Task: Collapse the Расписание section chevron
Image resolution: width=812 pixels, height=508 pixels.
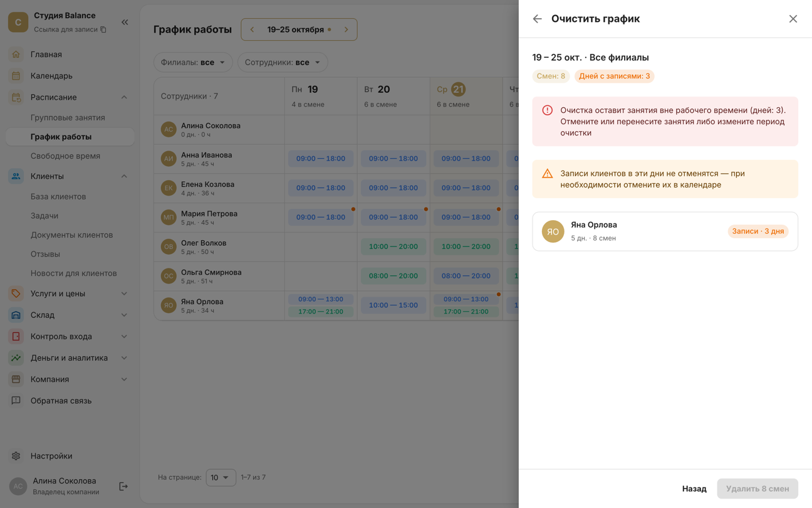Action: [x=124, y=97]
